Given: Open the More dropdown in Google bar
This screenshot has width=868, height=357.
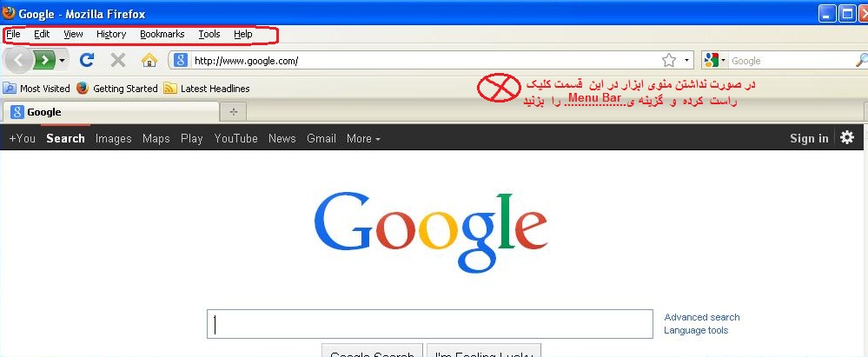Looking at the screenshot, I should click(x=363, y=138).
